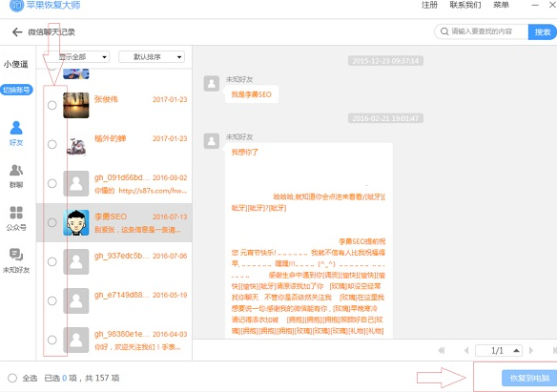Open the 1/1 page selector dropdown

coord(499,350)
